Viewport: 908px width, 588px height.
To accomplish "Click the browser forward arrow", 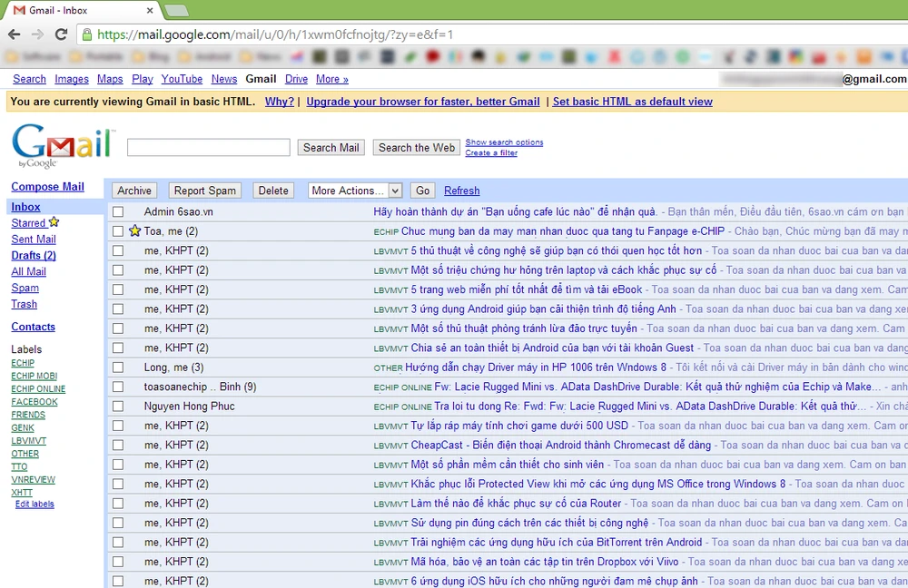I will [x=36, y=34].
